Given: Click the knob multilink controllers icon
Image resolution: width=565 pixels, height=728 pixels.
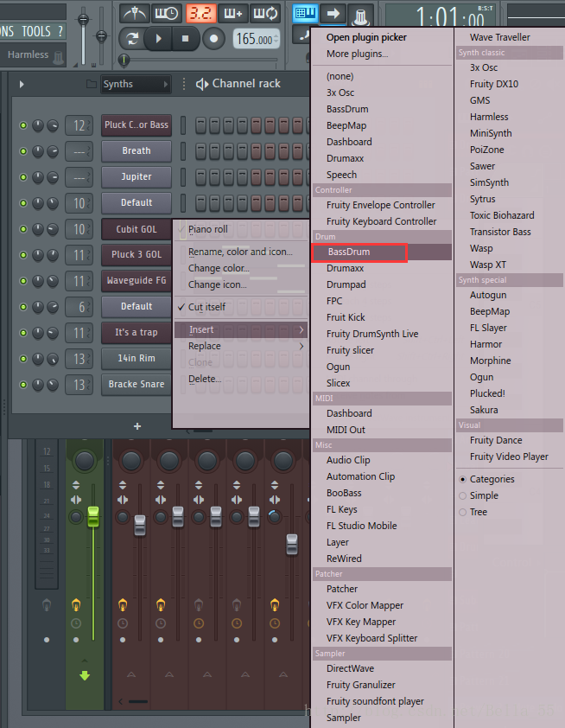Looking at the screenshot, I should point(360,16).
